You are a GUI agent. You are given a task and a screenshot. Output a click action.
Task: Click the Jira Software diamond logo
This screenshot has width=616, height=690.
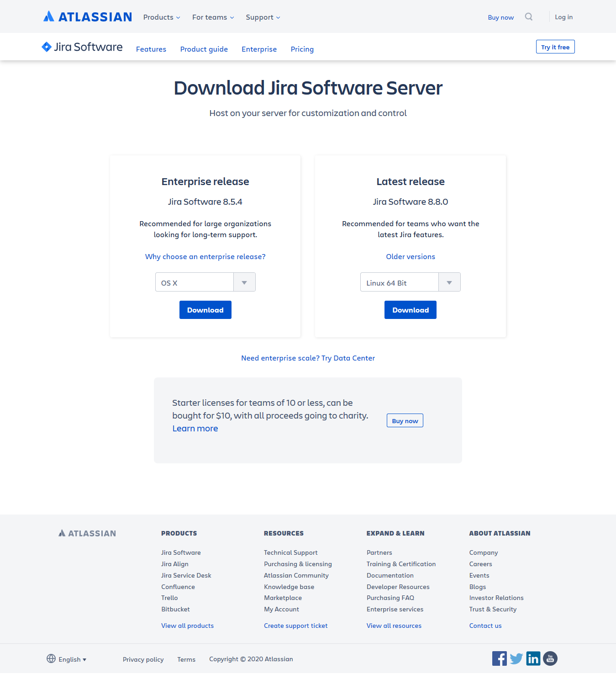47,47
